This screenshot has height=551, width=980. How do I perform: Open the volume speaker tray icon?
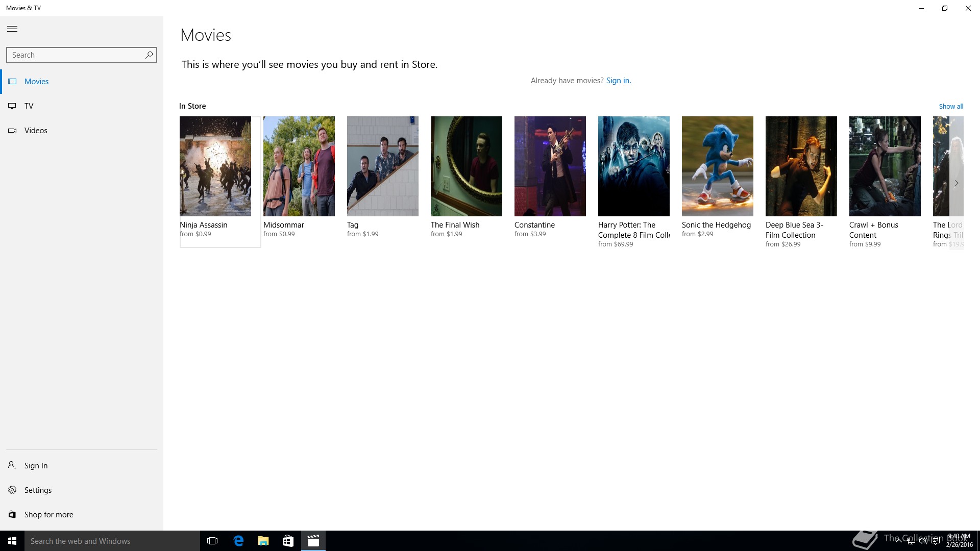(x=923, y=541)
